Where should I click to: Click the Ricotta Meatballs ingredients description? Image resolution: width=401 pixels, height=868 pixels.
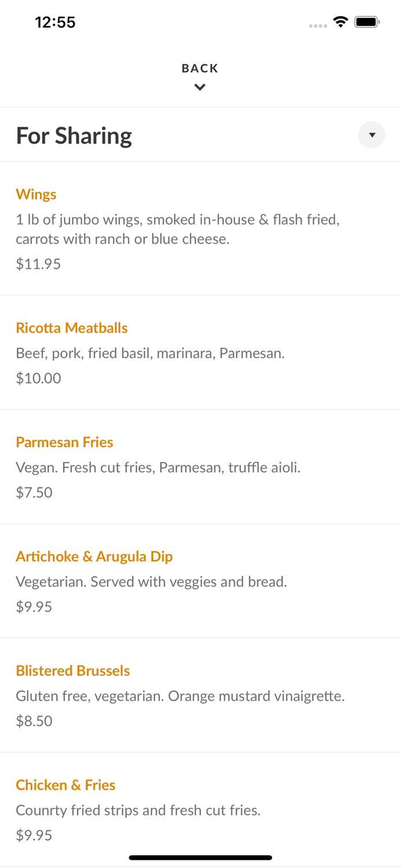coord(150,353)
